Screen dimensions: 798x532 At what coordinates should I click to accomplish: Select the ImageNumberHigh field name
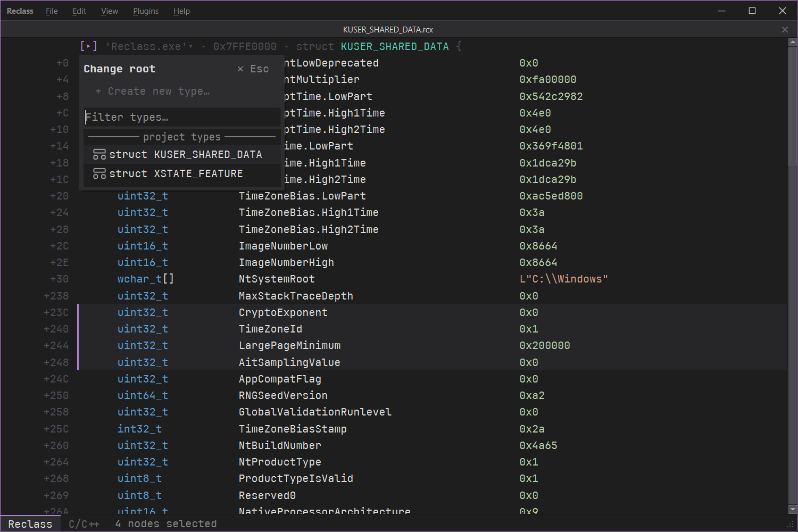pyautogui.click(x=286, y=262)
